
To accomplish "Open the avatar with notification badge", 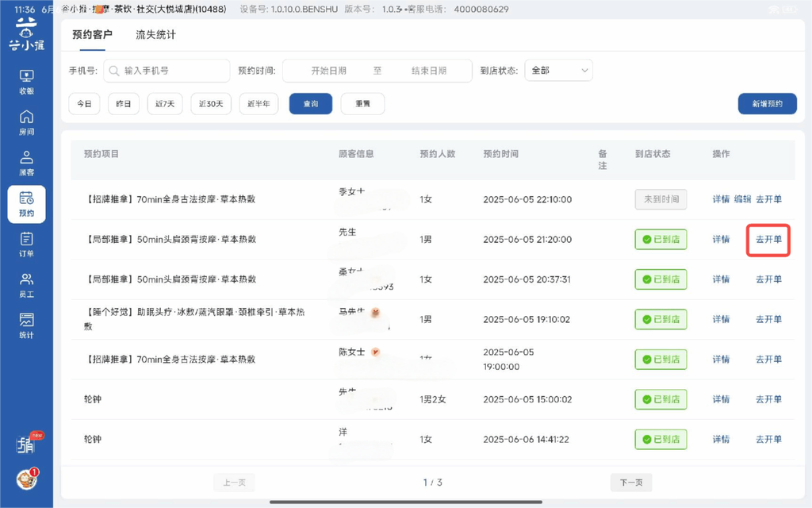I will click(x=27, y=479).
